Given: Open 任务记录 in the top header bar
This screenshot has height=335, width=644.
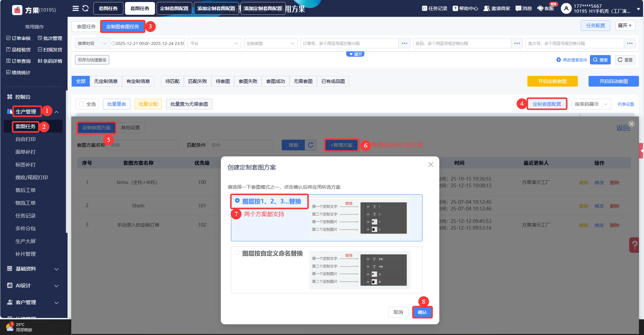Looking at the screenshot, I should point(435,8).
